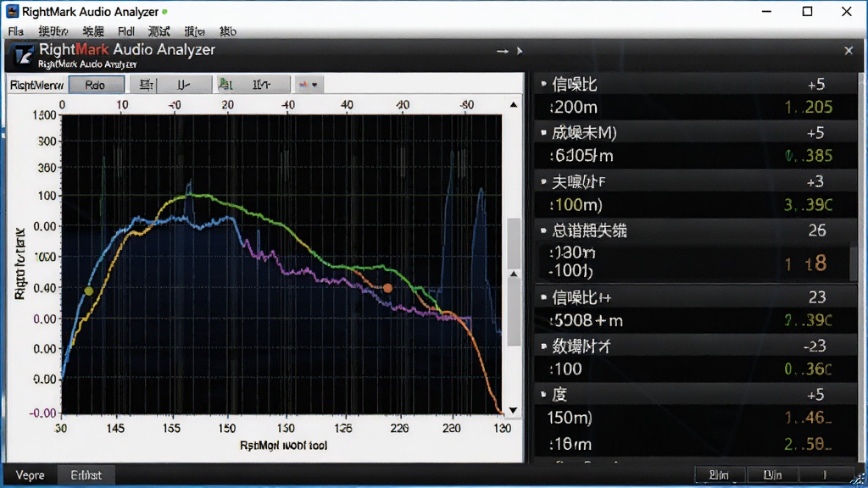Image resolution: width=868 pixels, height=488 pixels.
Task: Click the value 1..46
Action: coord(808,418)
